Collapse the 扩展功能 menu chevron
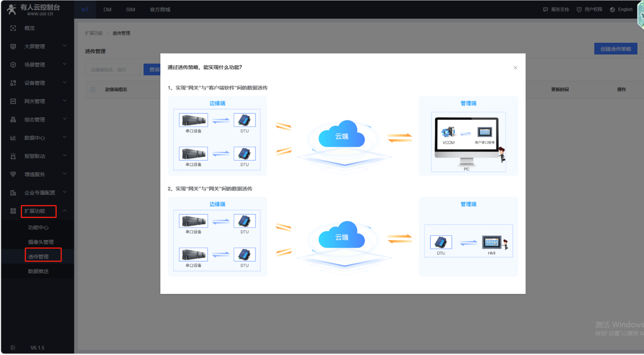The height and width of the screenshot is (355, 644). 65,211
